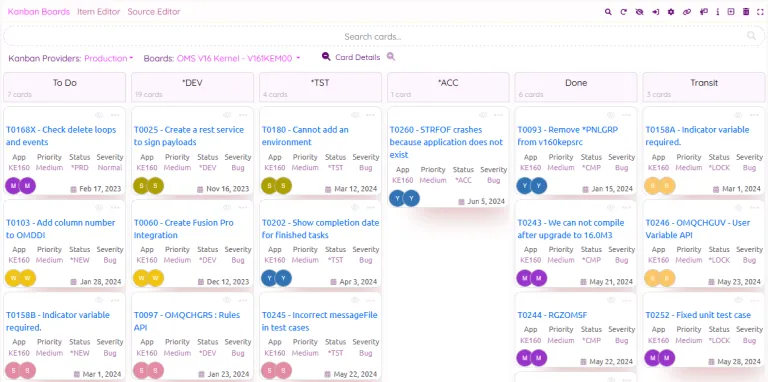
Task: Toggle eye icon on T0168X card
Action: [x=99, y=115]
